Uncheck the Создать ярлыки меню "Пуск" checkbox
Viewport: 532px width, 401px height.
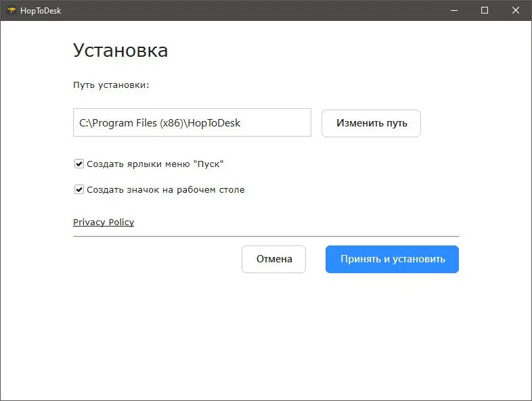pyautogui.click(x=79, y=164)
